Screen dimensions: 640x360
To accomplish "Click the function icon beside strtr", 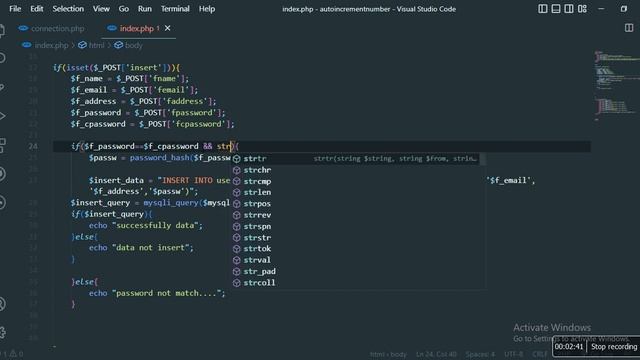I will tap(236, 159).
